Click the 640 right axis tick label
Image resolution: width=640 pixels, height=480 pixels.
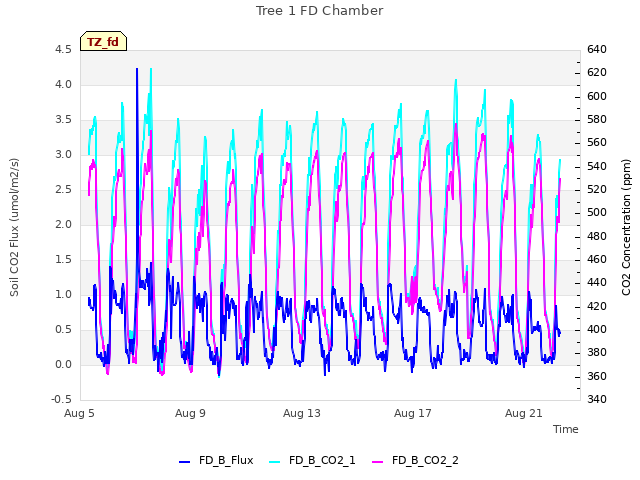pyautogui.click(x=597, y=49)
